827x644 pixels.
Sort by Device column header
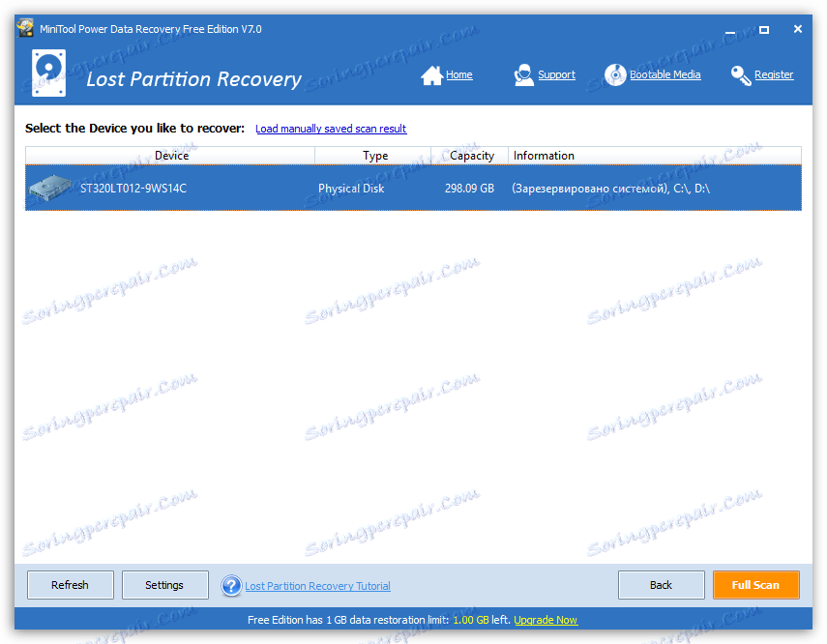click(170, 156)
